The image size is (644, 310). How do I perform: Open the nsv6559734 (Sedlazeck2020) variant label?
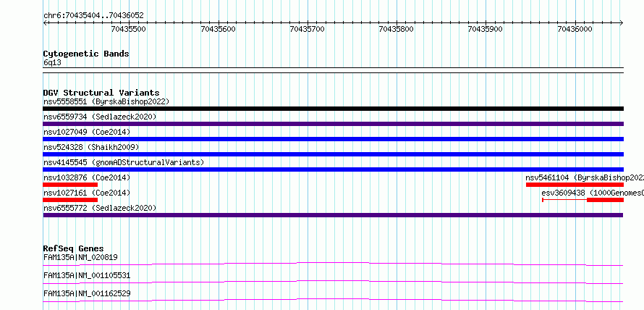point(100,117)
